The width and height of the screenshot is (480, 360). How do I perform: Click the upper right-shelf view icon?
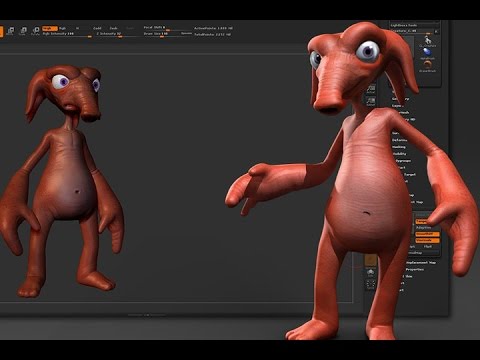pos(371,89)
